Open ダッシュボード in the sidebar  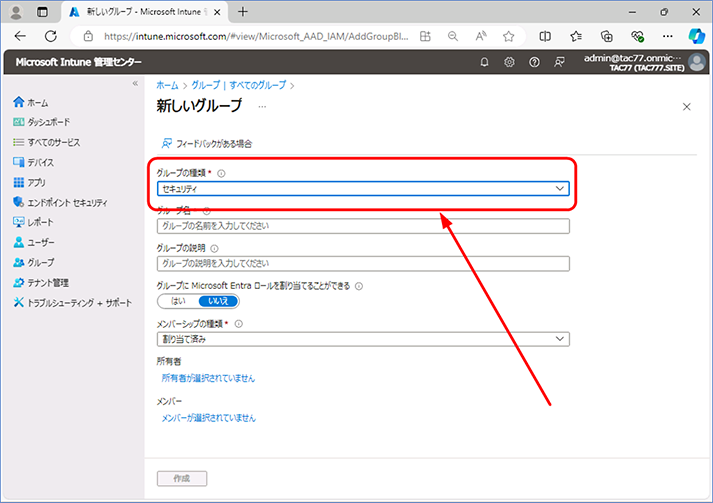tap(41, 122)
